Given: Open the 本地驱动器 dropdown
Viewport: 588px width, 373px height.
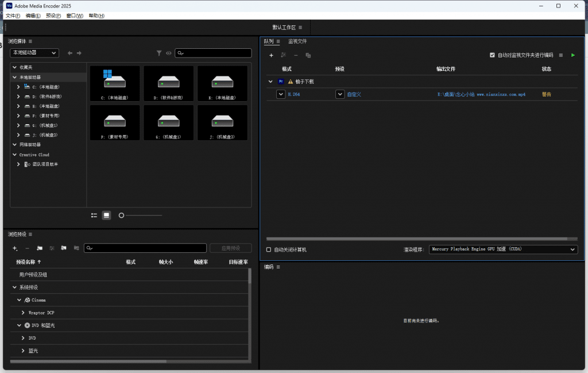Looking at the screenshot, I should (x=34, y=52).
